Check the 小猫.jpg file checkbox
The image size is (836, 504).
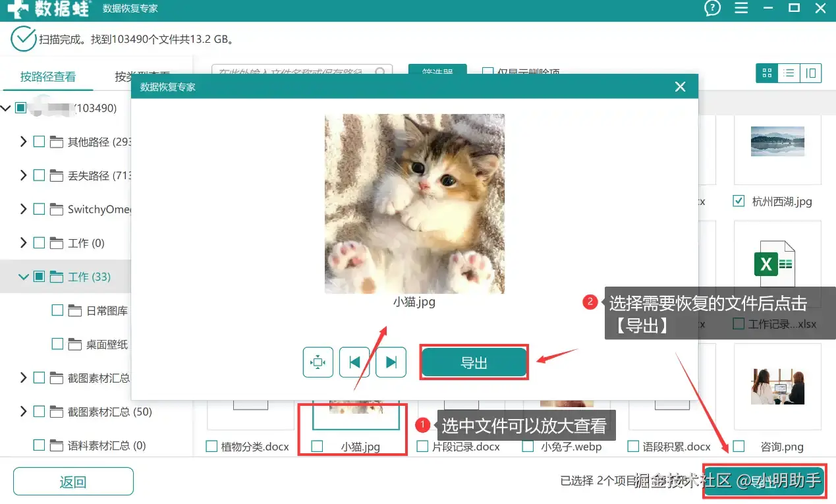coord(317,446)
